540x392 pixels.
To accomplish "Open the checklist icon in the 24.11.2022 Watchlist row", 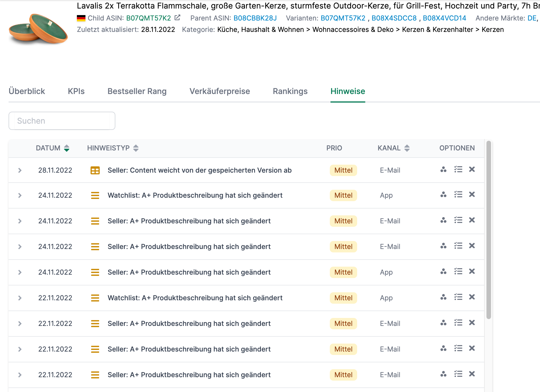I will 458,195.
